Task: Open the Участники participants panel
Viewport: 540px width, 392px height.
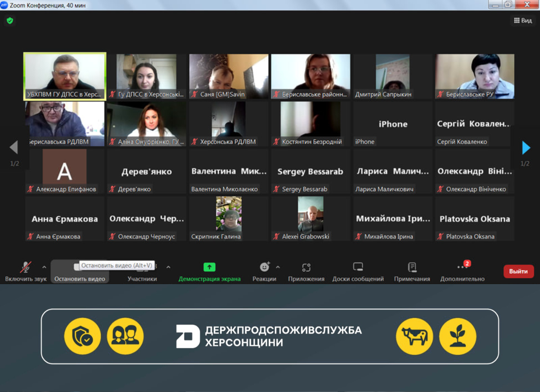Action: click(142, 271)
